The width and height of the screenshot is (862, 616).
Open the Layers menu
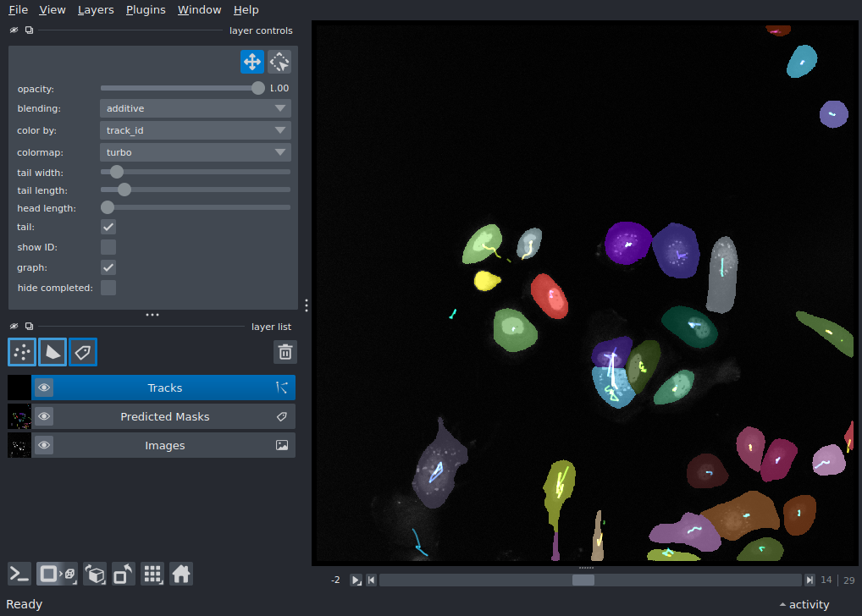[x=95, y=9]
